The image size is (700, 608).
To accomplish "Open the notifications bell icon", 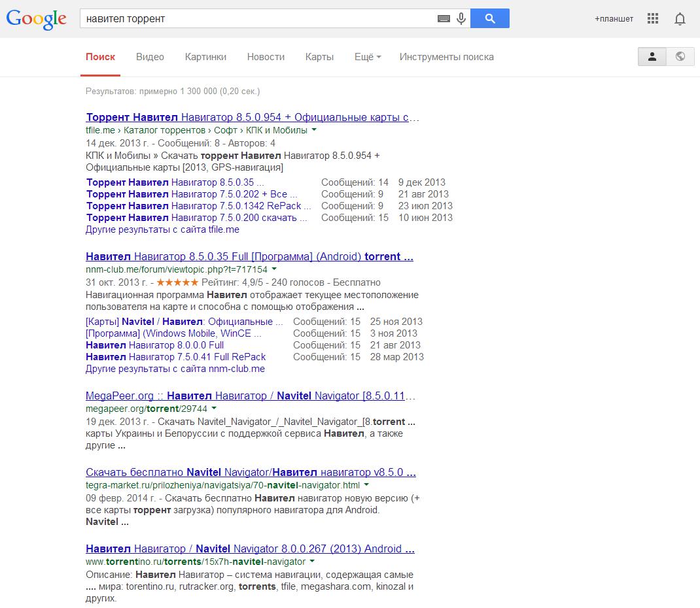I will point(680,19).
